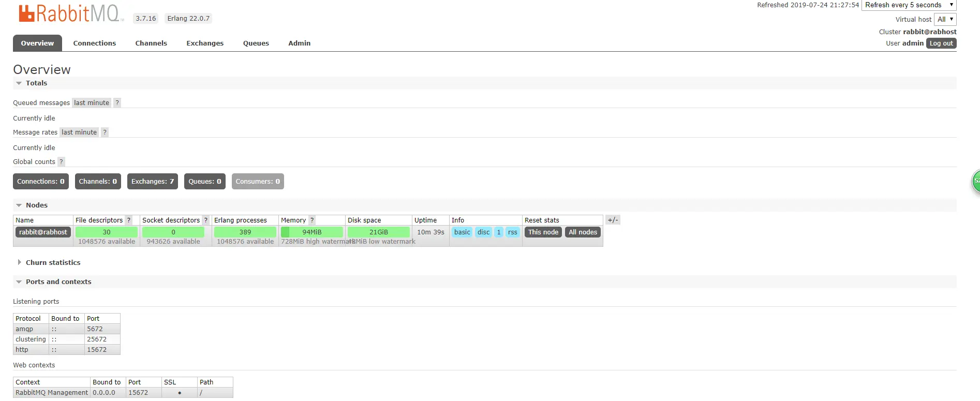
Task: Click the Channels: 0 count button
Action: 98,181
